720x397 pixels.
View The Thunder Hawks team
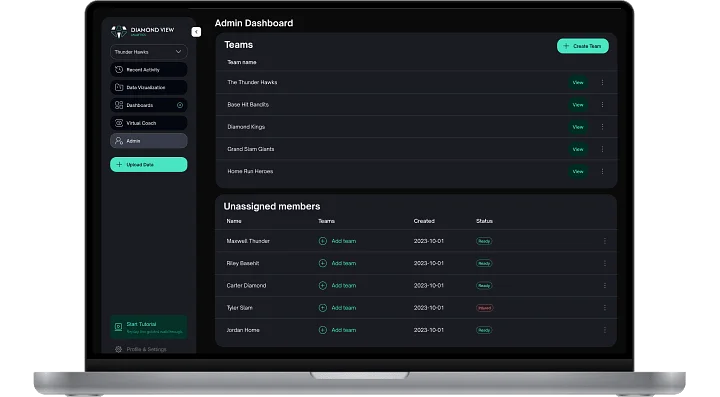pyautogui.click(x=578, y=83)
